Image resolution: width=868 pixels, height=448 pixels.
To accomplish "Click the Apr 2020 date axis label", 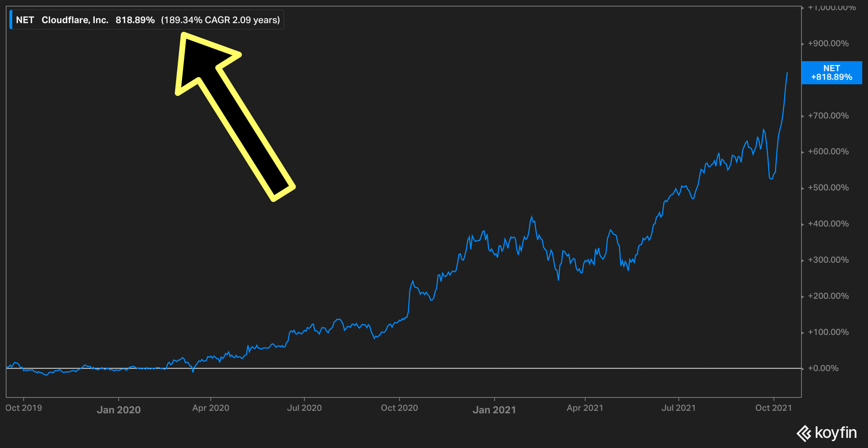I will (x=210, y=408).
